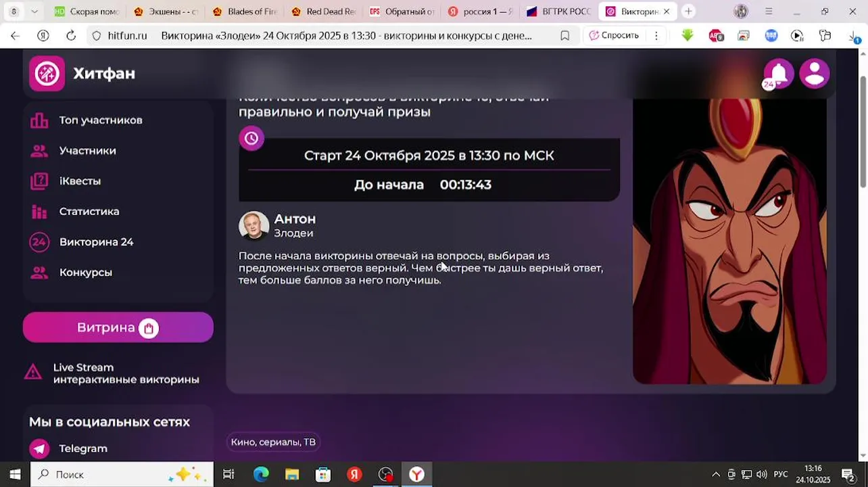
Task: Click the Telegram round icon
Action: (39, 448)
